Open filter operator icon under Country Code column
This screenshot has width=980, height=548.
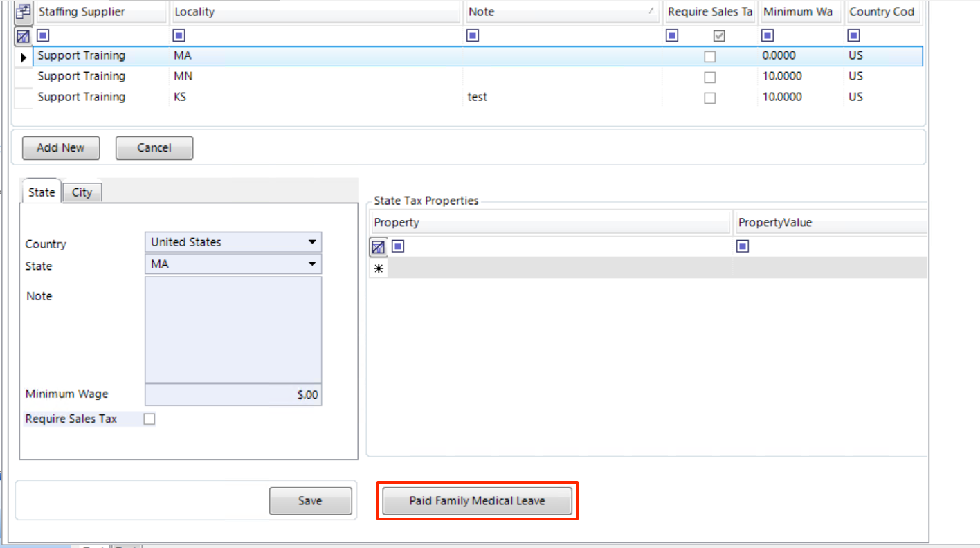854,35
